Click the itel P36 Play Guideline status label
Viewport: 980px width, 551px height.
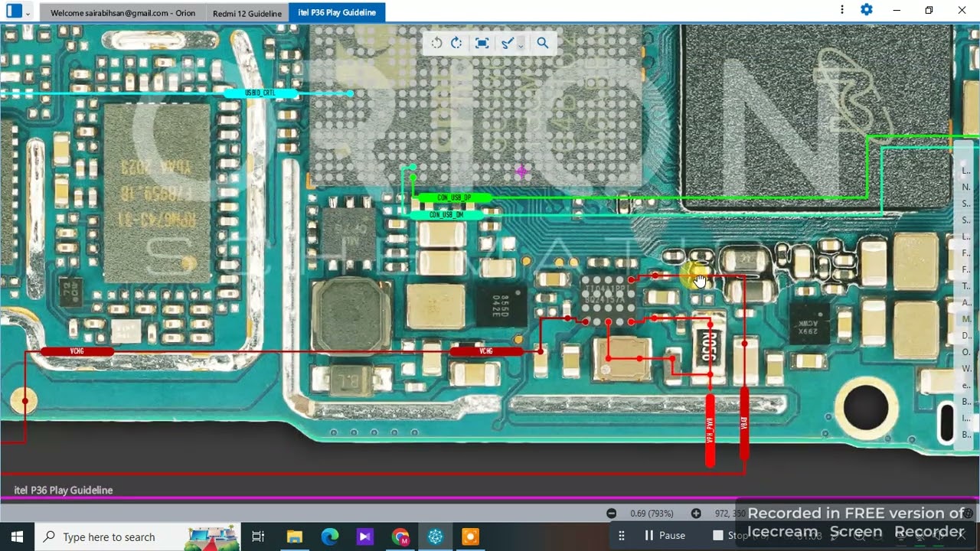(64, 491)
